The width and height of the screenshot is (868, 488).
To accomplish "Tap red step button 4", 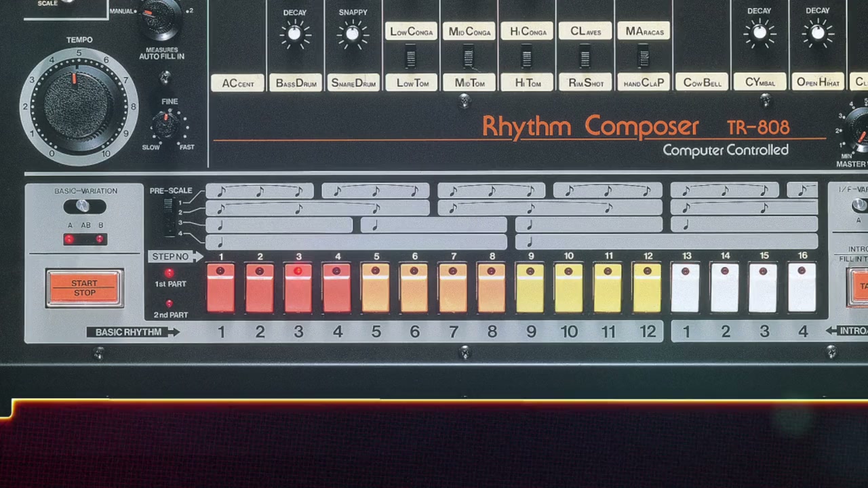I will (337, 288).
